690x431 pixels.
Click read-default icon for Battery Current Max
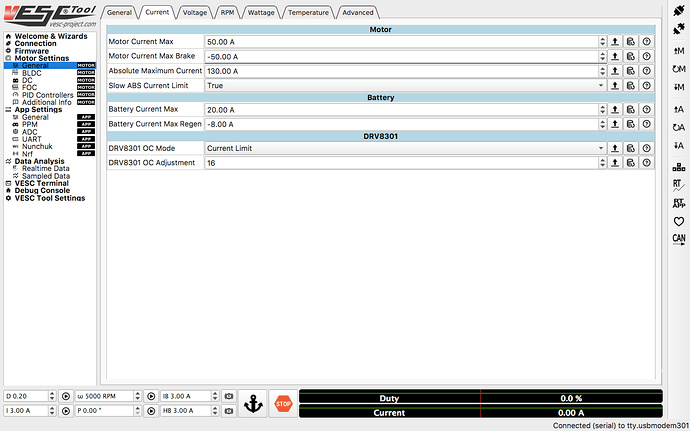(631, 109)
